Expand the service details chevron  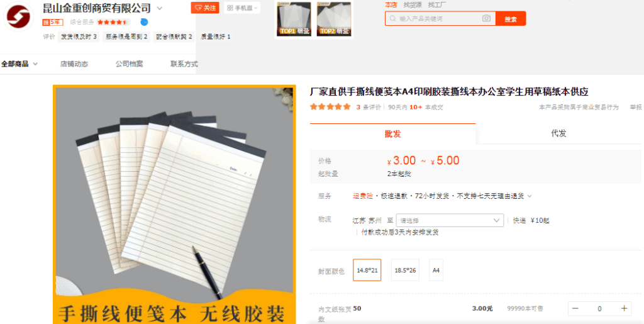pos(530,196)
